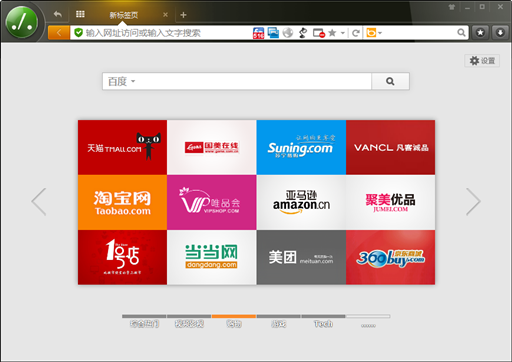Open the favorites star button at far right

(x=480, y=33)
